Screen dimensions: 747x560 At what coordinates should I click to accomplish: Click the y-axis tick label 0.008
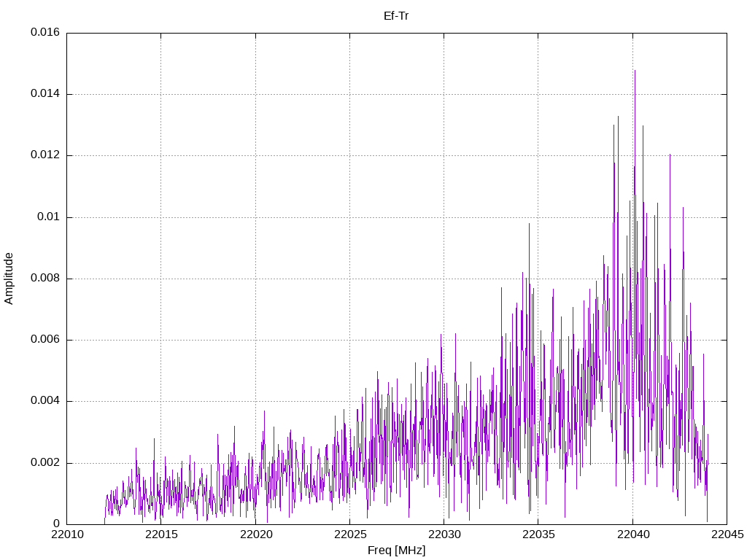pyautogui.click(x=45, y=279)
